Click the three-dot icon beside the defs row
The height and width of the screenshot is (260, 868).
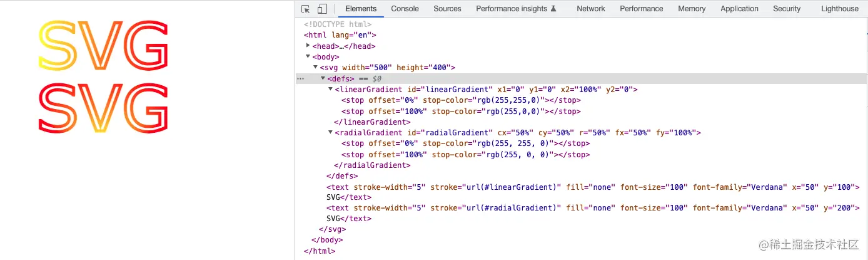300,79
